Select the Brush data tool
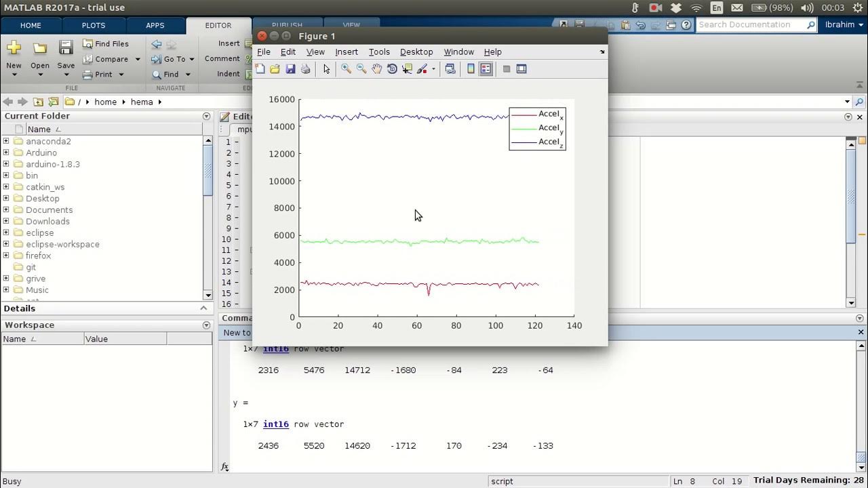This screenshot has height=488, width=868. 422,69
